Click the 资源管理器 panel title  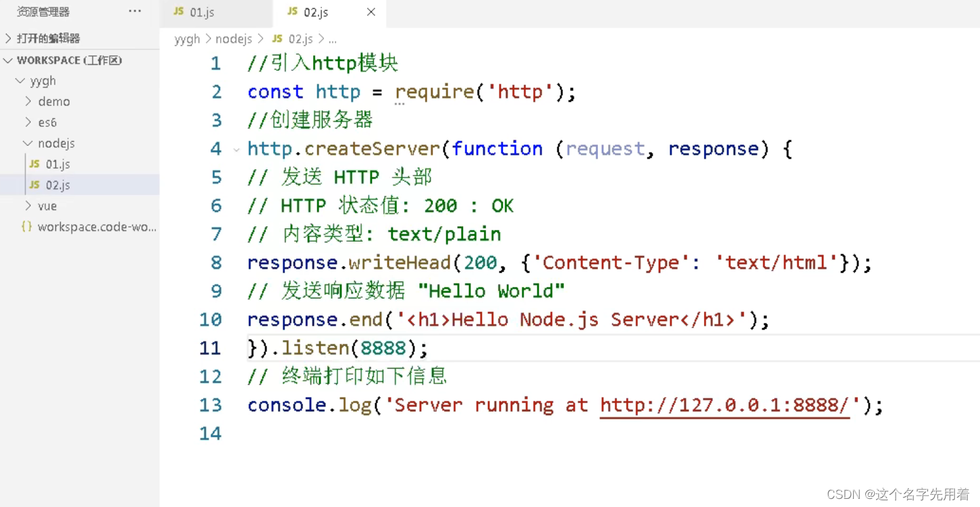[43, 11]
